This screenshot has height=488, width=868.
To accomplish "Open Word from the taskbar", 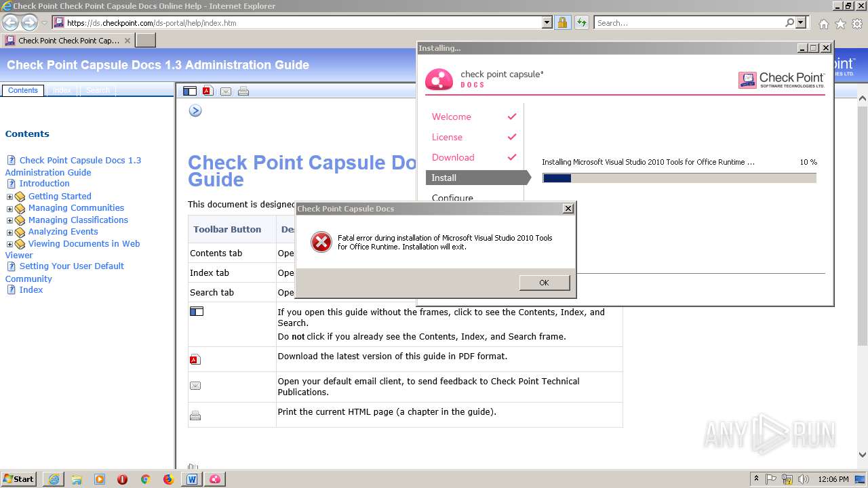I will (192, 479).
